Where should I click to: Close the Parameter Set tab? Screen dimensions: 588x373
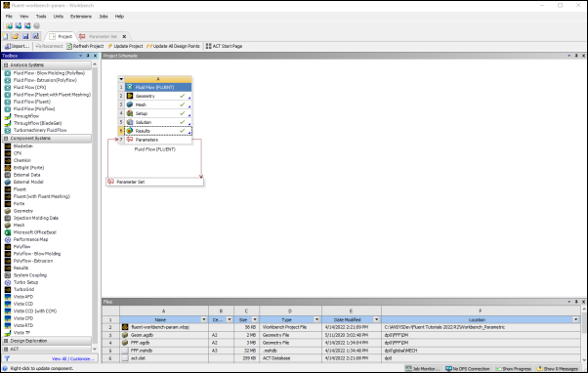pos(124,36)
